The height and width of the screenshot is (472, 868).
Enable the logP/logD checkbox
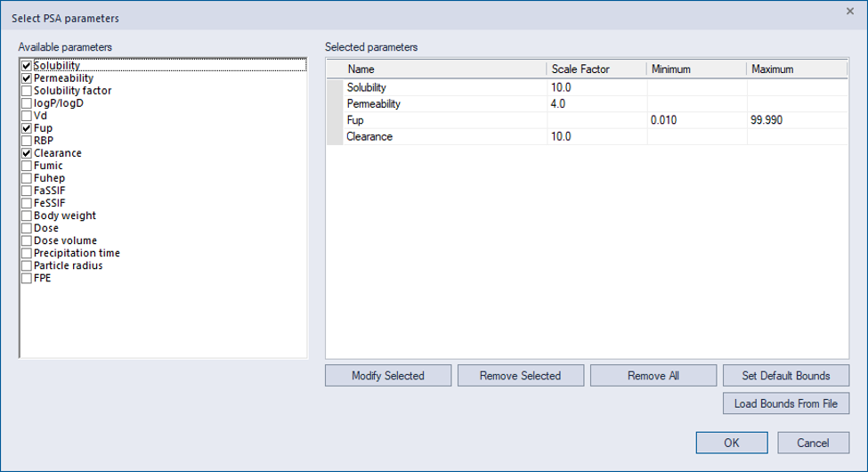tap(26, 103)
